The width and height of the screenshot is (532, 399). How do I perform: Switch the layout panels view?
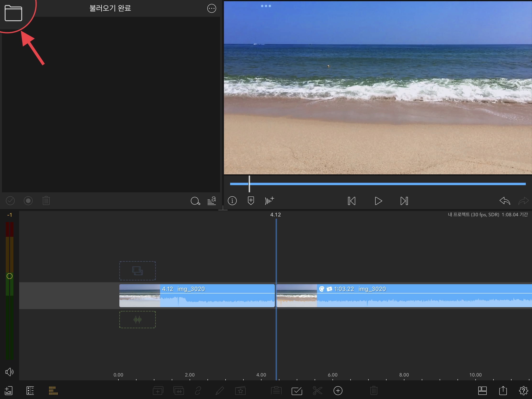tap(482, 391)
